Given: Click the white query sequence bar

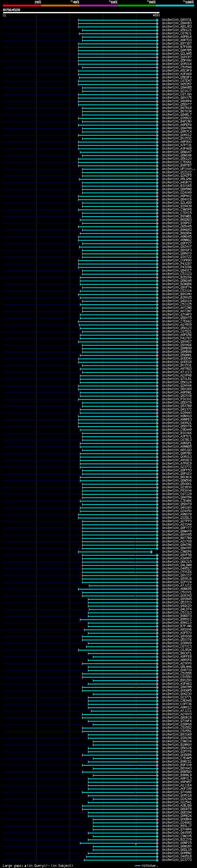Looking at the screenshot, I should tap(81, 13).
